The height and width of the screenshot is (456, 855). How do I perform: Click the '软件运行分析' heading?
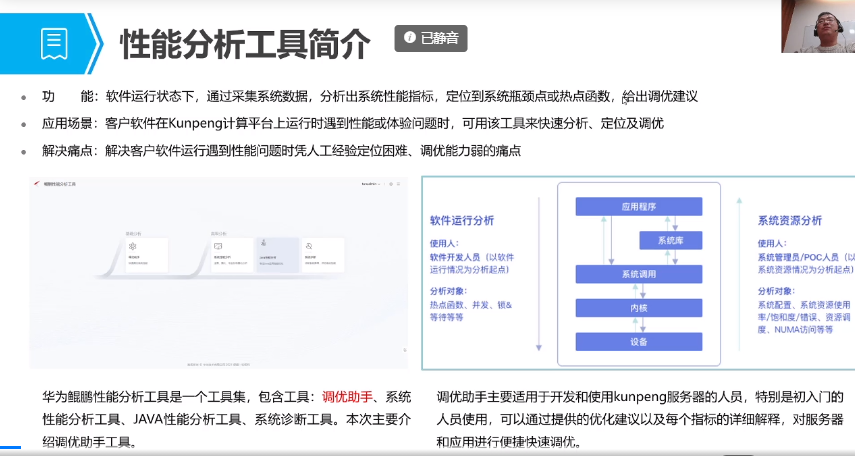(x=462, y=220)
